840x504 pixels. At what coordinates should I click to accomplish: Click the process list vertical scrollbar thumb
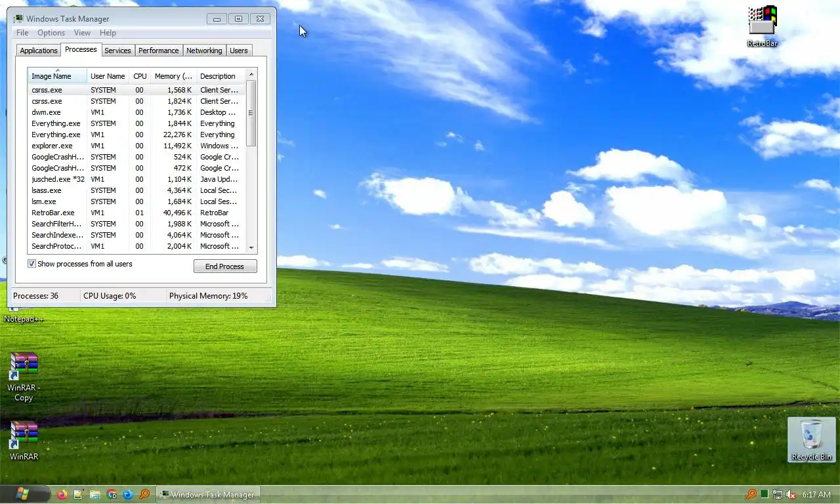(x=251, y=113)
